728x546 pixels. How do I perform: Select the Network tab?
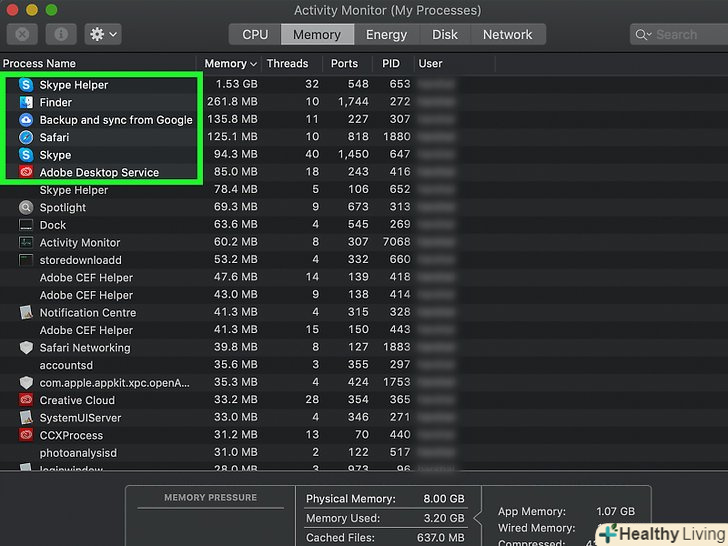coord(507,34)
